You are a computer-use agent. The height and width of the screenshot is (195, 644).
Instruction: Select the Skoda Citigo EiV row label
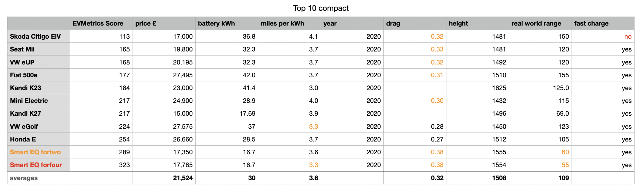coord(35,36)
